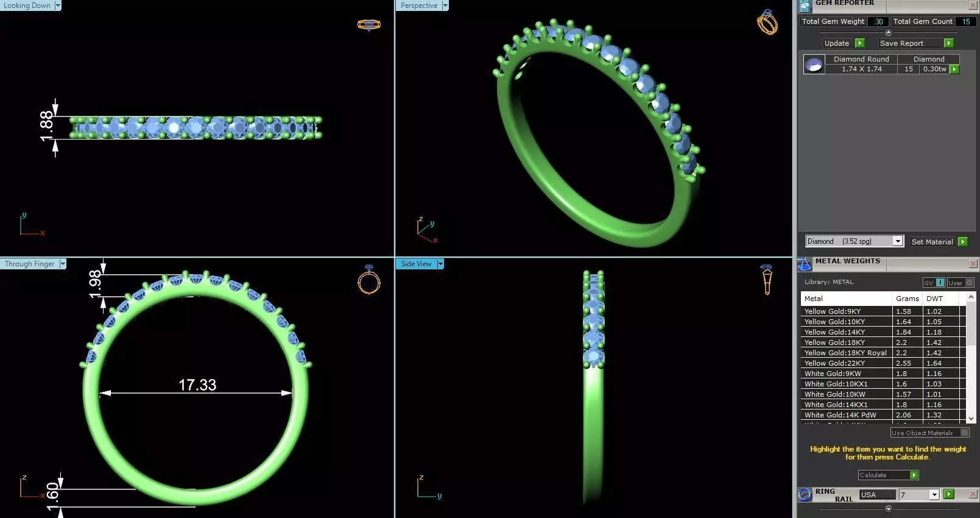Viewport: 980px width, 518px height.
Task: Toggle the GV library option
Action: pos(934,283)
